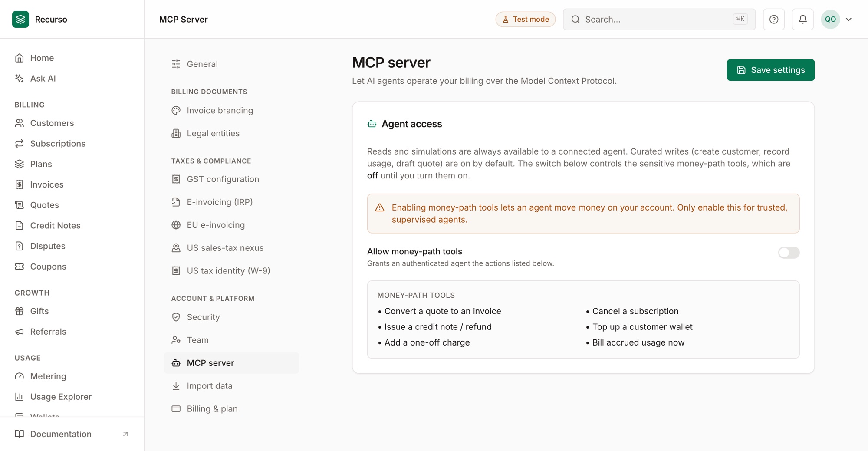Image resolution: width=868 pixels, height=451 pixels.
Task: Click the Test mode badge
Action: [x=526, y=19]
